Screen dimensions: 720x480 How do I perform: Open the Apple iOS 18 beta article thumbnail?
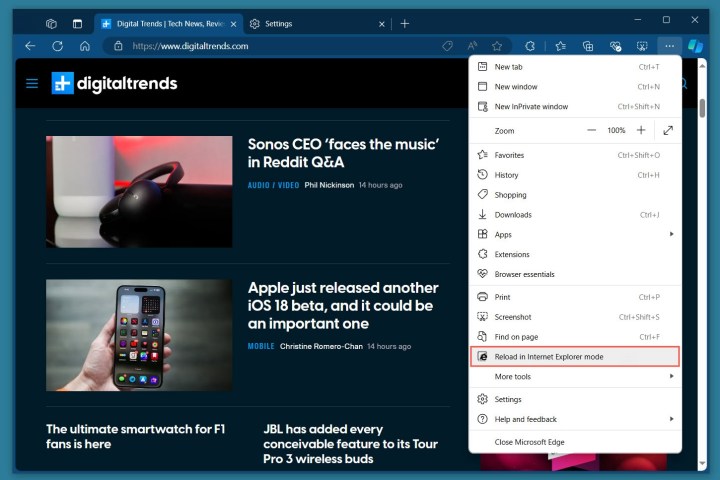pos(139,334)
